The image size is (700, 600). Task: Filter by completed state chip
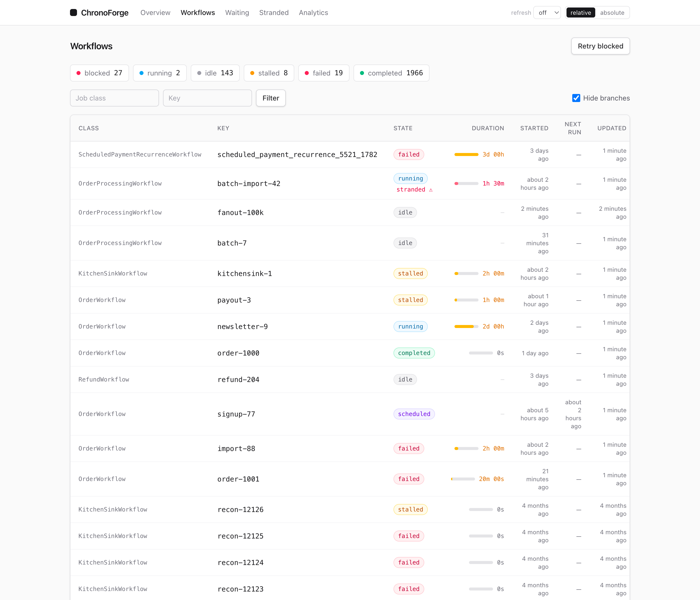pyautogui.click(x=391, y=73)
